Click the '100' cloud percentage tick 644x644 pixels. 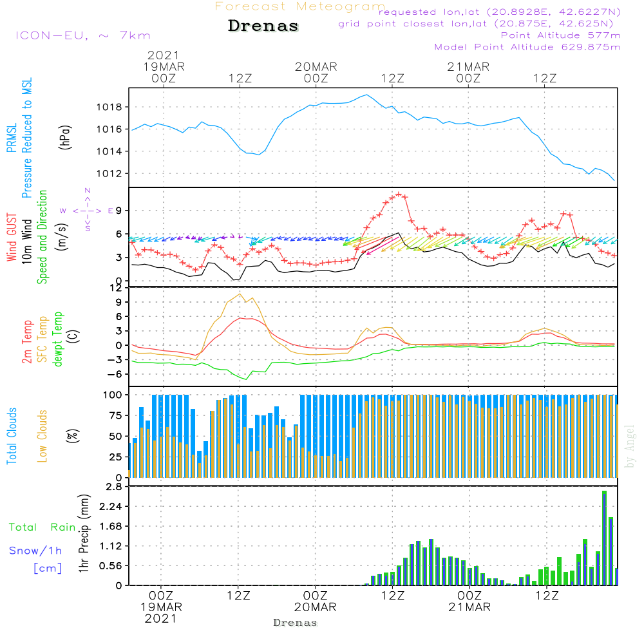(x=113, y=395)
